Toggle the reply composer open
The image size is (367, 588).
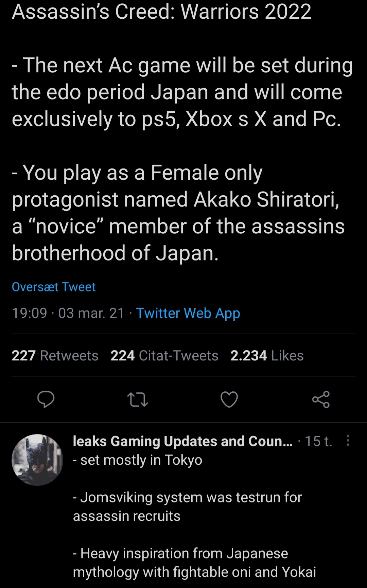point(47,400)
